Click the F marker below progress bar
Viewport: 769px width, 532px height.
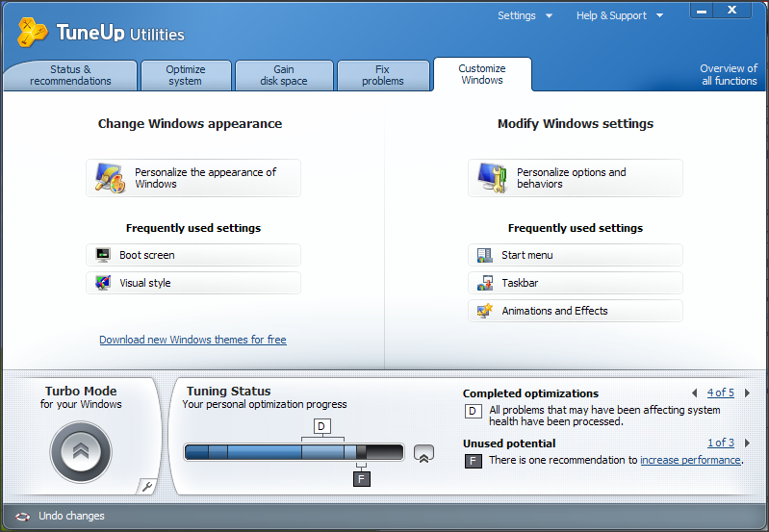[362, 479]
